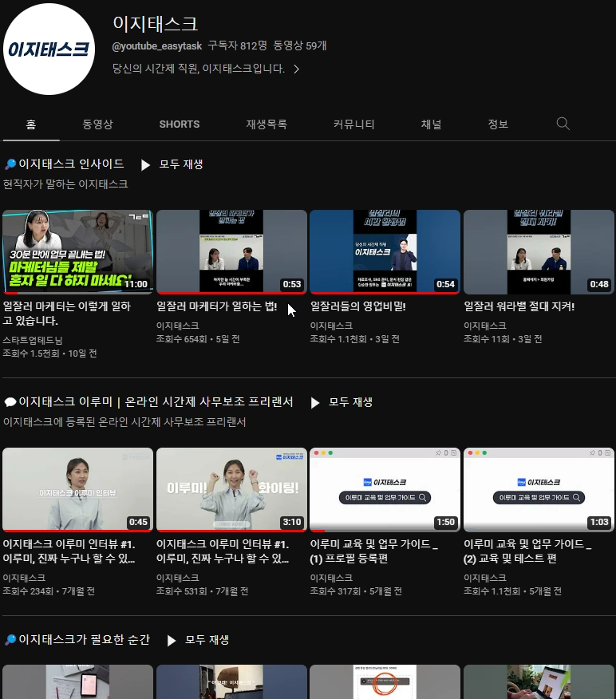
Task: Expand channel description chevron arrow
Action: click(x=296, y=69)
